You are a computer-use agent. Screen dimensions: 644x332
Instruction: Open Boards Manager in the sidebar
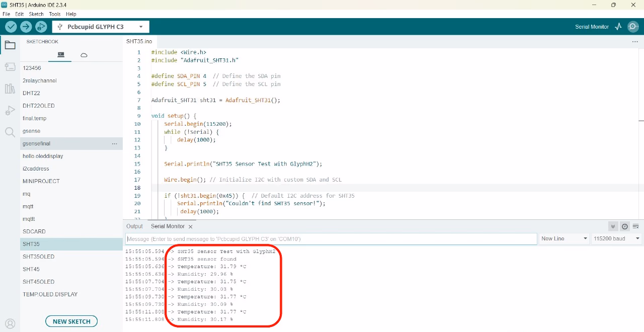tap(10, 67)
